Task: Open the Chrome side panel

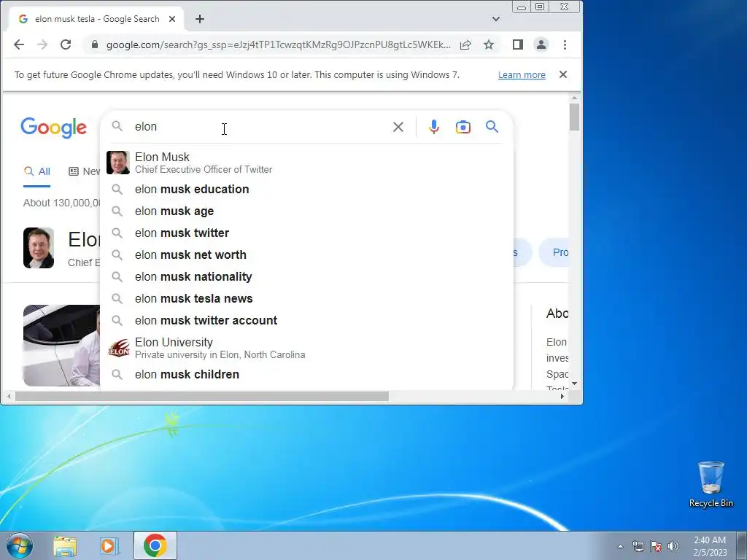Action: click(518, 44)
